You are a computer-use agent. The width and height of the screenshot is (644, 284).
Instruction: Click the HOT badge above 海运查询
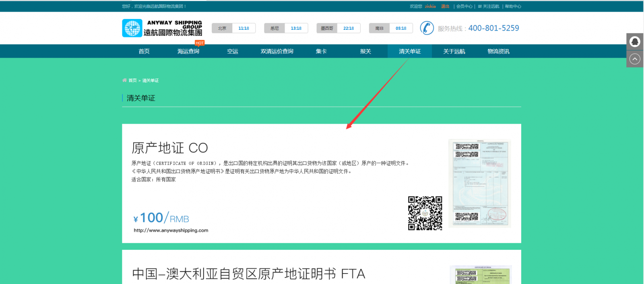tap(200, 43)
